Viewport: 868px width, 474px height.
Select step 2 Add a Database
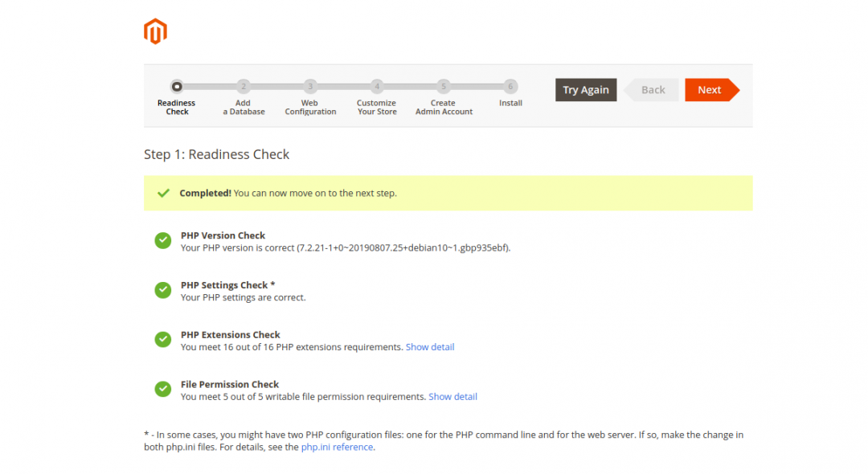pyautogui.click(x=244, y=87)
